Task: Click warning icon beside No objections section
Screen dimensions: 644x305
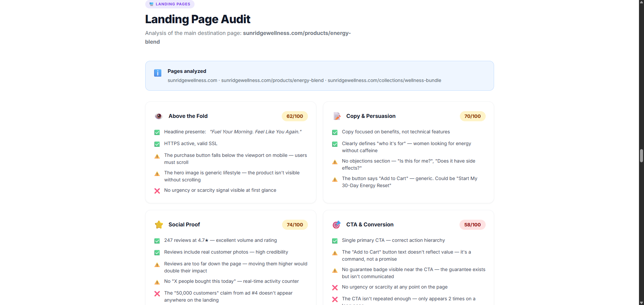Action: pyautogui.click(x=335, y=162)
